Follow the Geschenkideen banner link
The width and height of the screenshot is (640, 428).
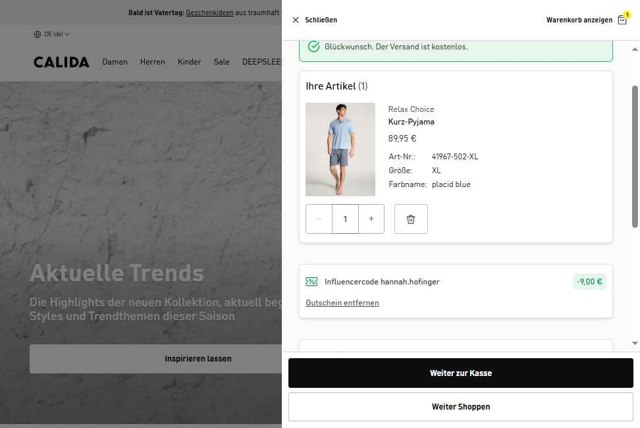209,13
